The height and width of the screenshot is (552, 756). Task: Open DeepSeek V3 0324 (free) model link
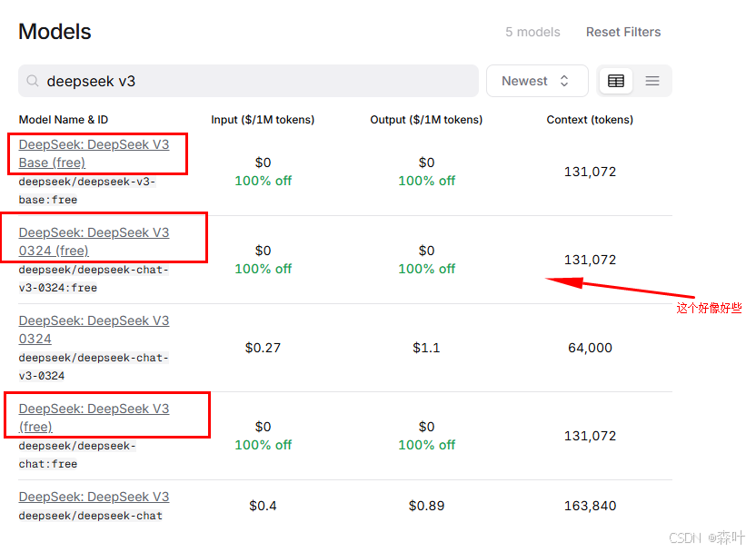tap(94, 241)
